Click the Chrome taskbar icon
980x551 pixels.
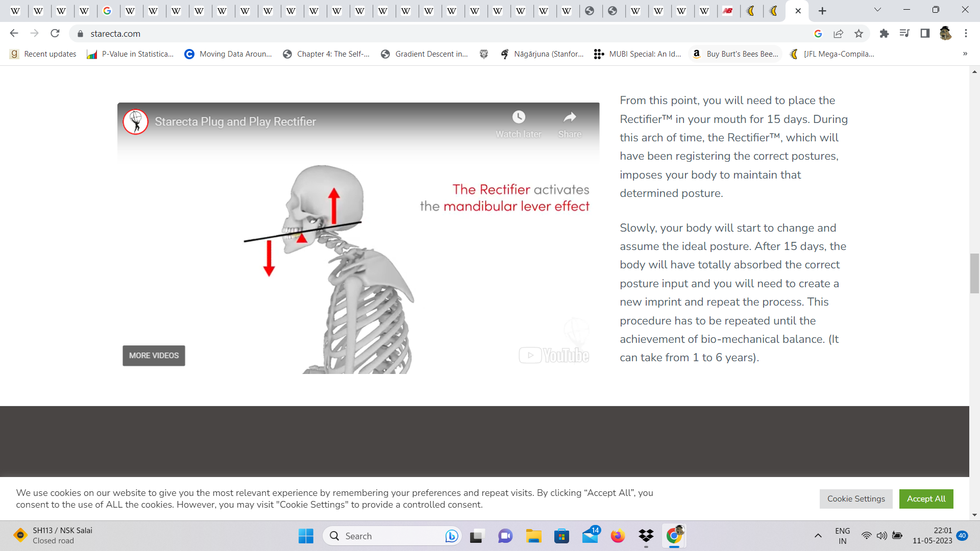click(674, 536)
